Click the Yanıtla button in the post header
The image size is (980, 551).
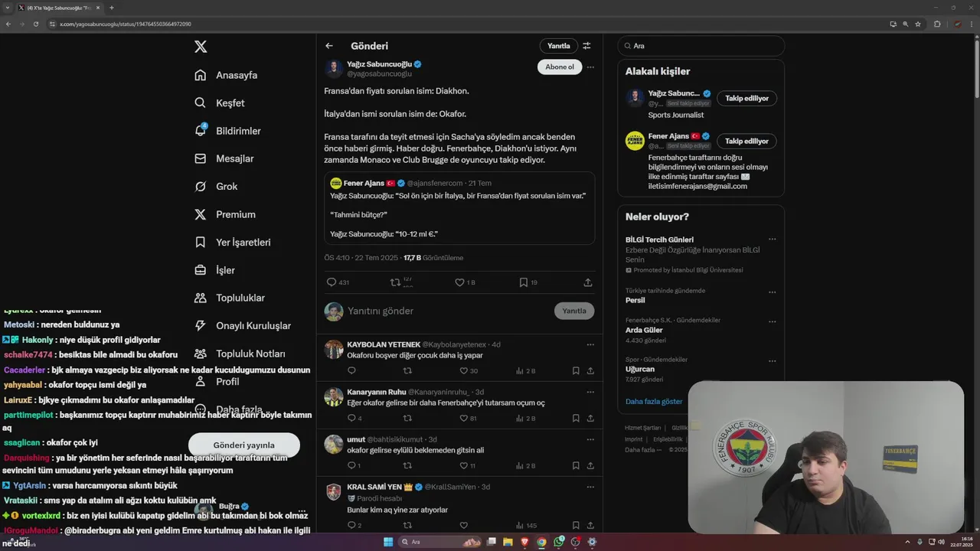tap(559, 46)
